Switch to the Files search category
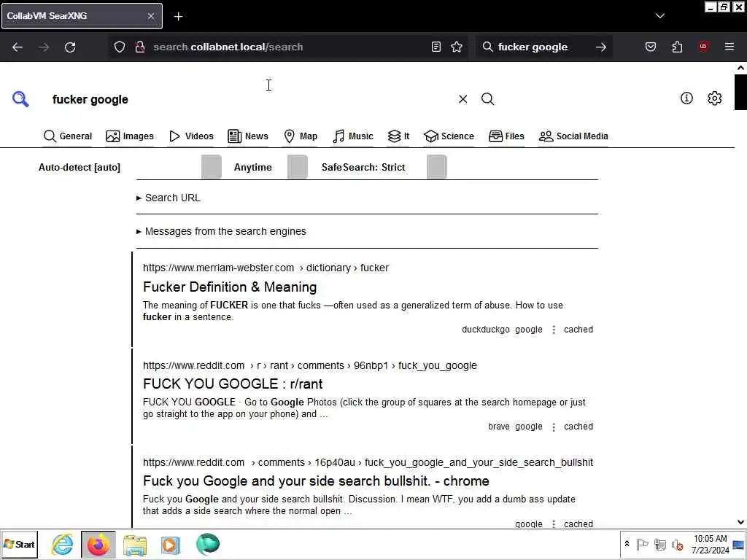Image resolution: width=747 pixels, height=560 pixels. click(x=506, y=136)
